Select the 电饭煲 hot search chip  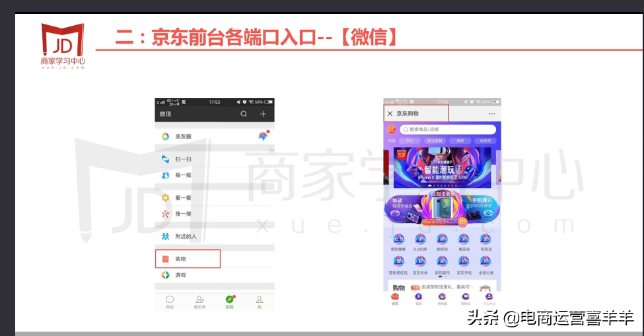click(485, 141)
